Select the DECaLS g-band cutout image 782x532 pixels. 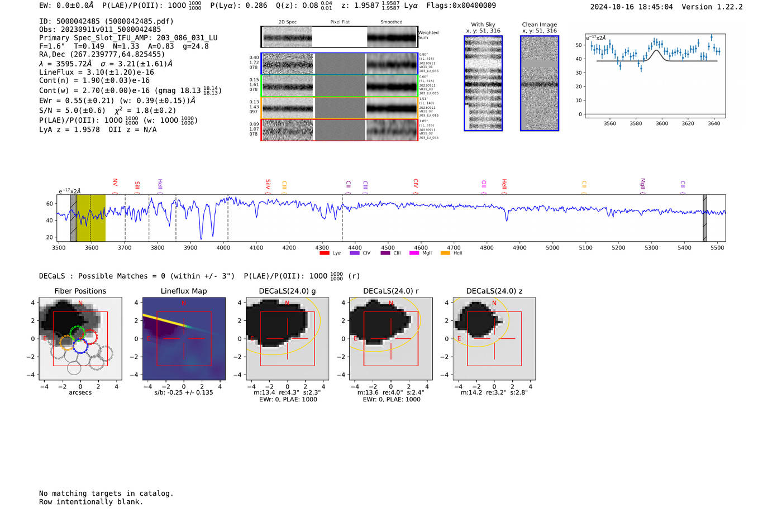287,339
